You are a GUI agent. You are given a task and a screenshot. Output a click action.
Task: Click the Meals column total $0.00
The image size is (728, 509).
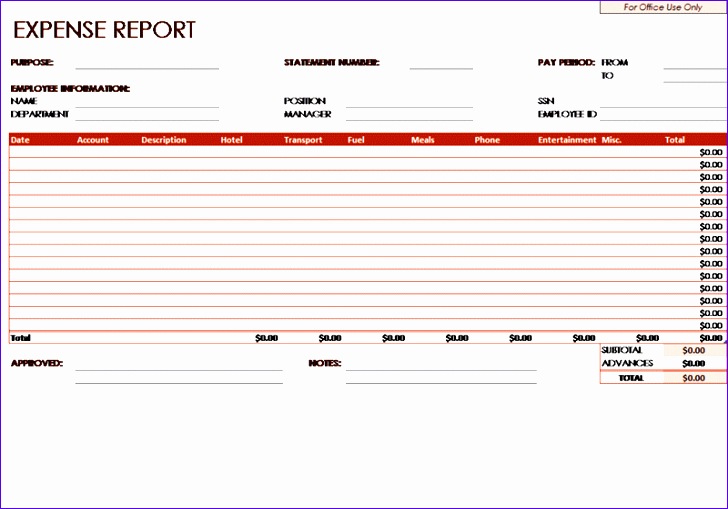(457, 338)
